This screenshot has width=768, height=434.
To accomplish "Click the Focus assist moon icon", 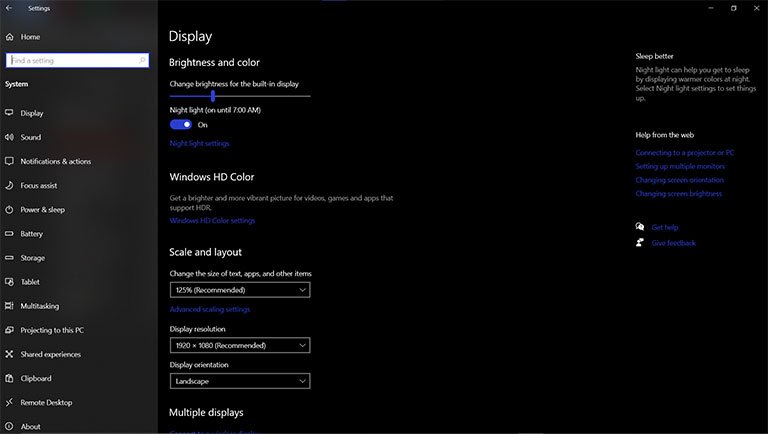I will 9,185.
